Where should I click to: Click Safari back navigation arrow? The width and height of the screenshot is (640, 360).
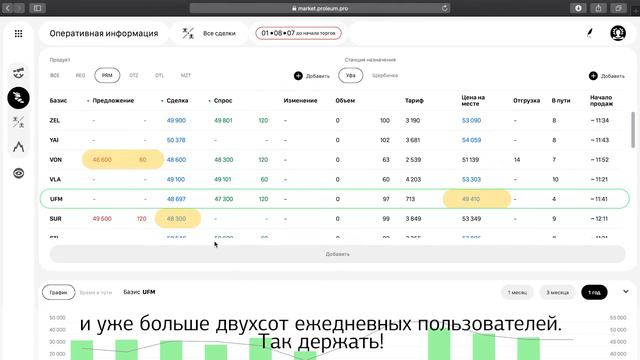coord(7,8)
